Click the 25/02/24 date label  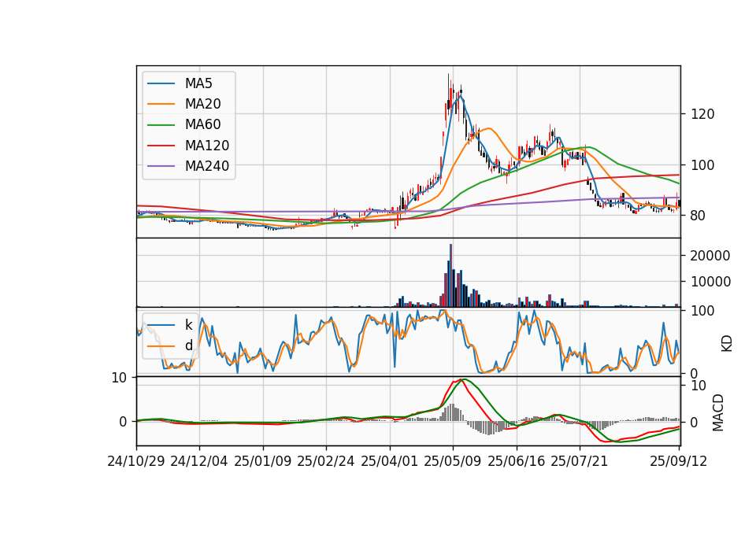tap(326, 461)
